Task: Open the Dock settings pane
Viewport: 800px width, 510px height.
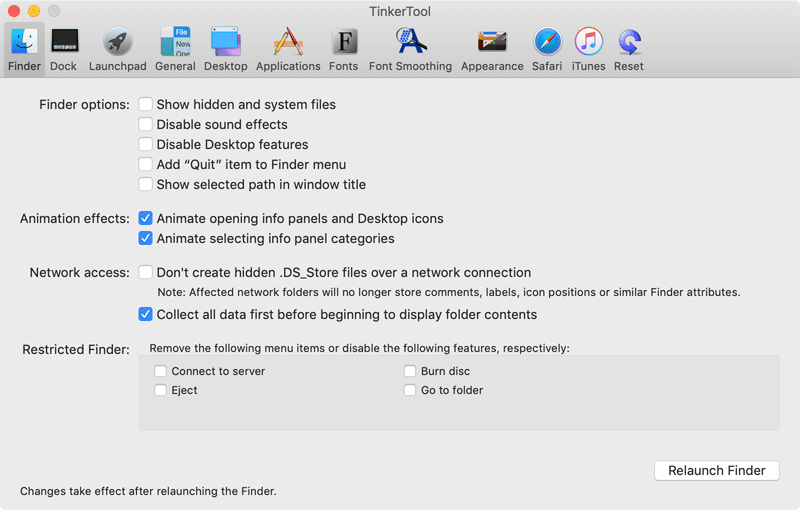Action: point(64,49)
